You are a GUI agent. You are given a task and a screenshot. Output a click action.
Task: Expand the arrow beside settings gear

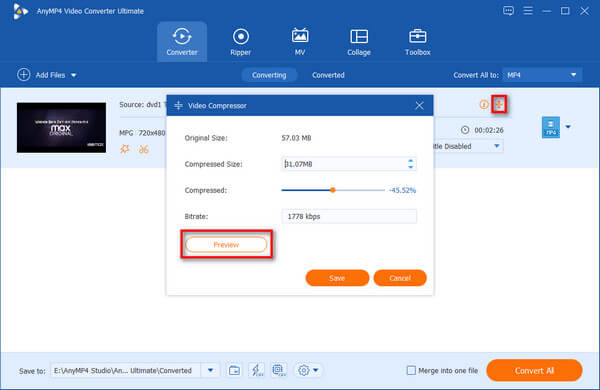pyautogui.click(x=316, y=370)
